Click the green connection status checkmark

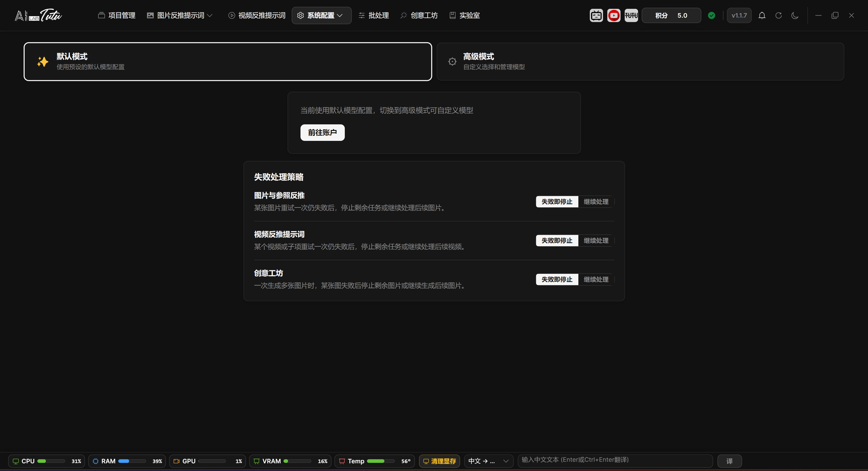point(712,16)
